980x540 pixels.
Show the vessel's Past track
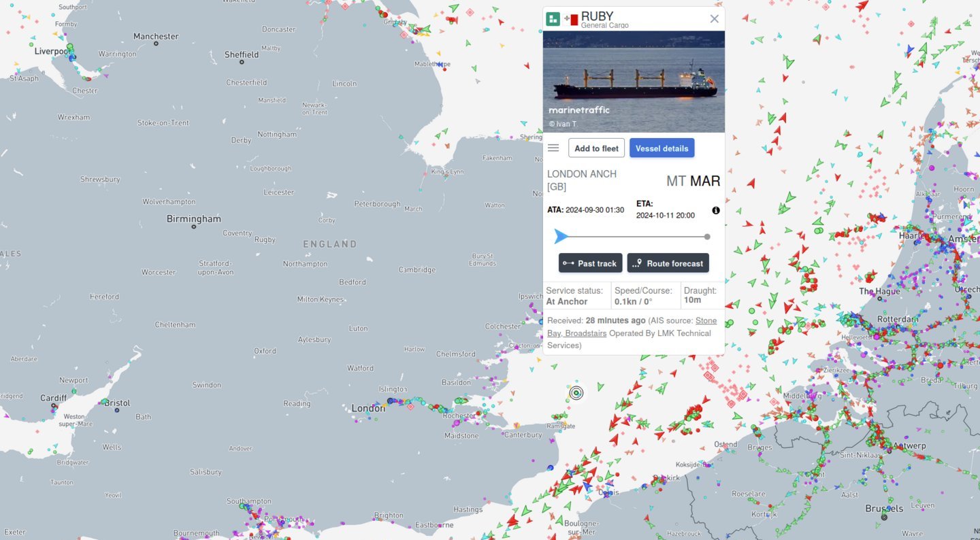tap(590, 263)
